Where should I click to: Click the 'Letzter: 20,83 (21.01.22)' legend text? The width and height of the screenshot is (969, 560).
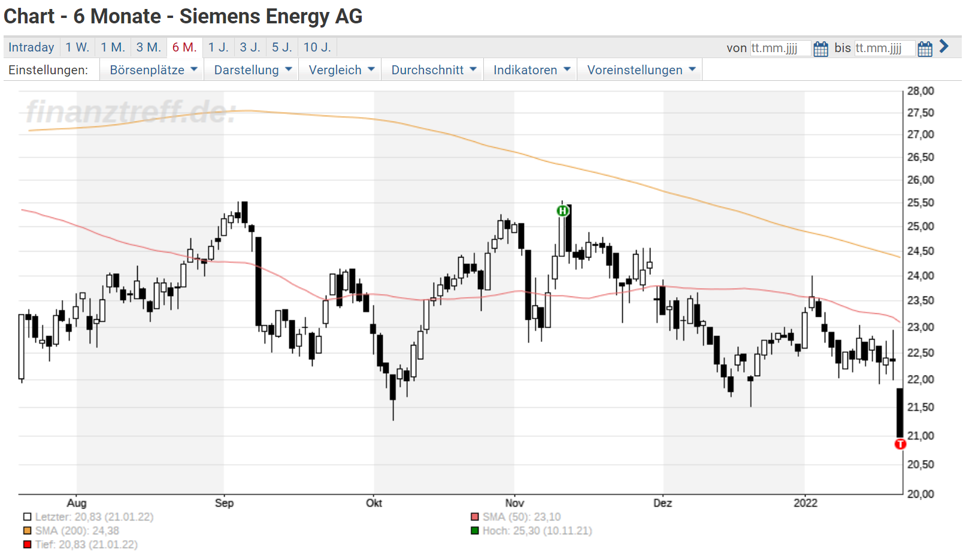(x=94, y=517)
